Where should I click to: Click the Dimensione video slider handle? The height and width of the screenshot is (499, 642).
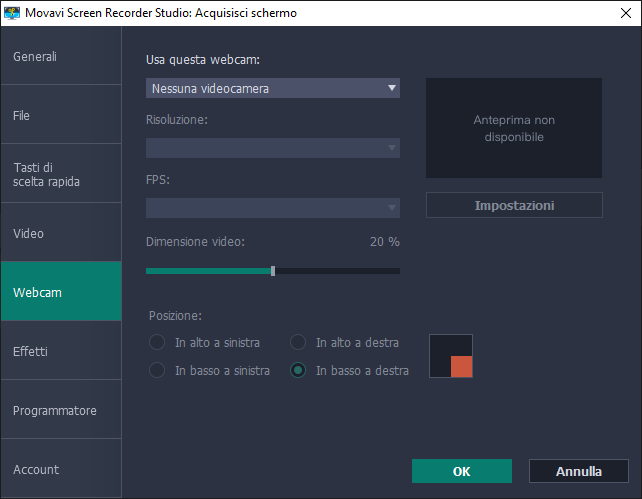point(273,270)
